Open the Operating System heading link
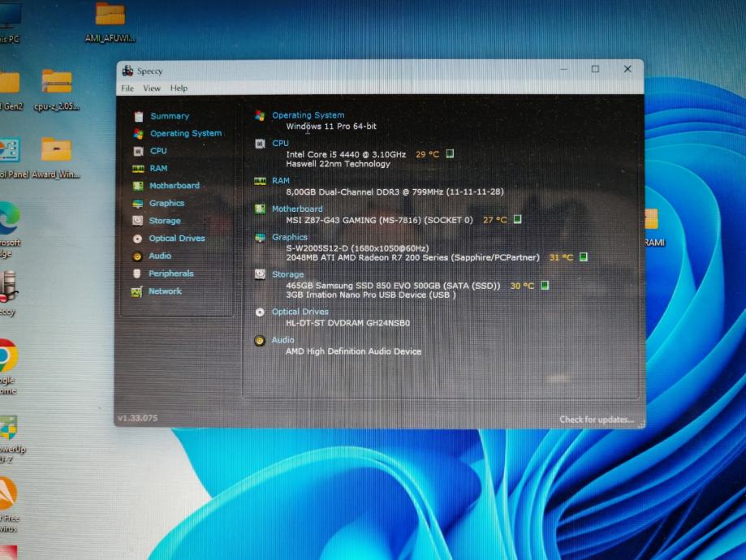Image resolution: width=746 pixels, height=560 pixels. (x=308, y=115)
